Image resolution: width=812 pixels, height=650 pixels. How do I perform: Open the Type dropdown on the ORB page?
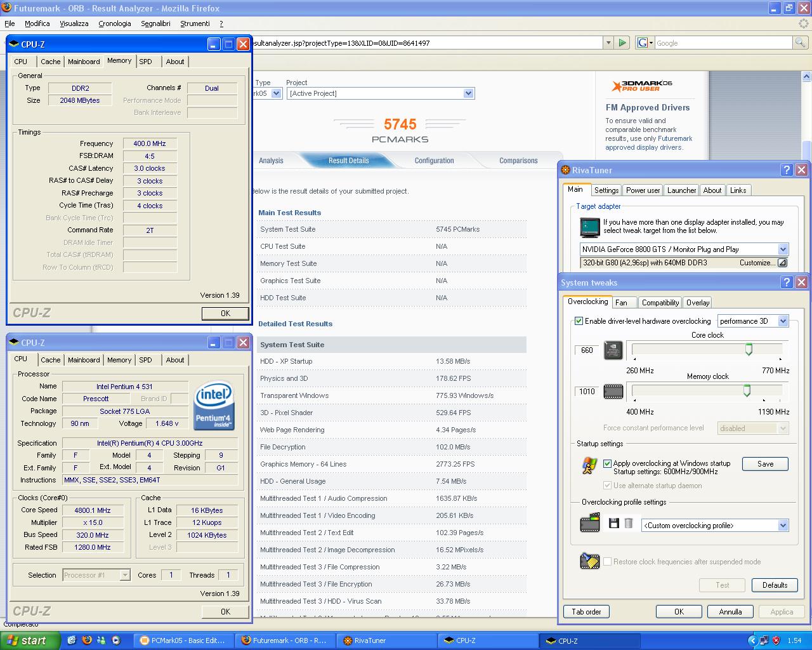[x=276, y=93]
